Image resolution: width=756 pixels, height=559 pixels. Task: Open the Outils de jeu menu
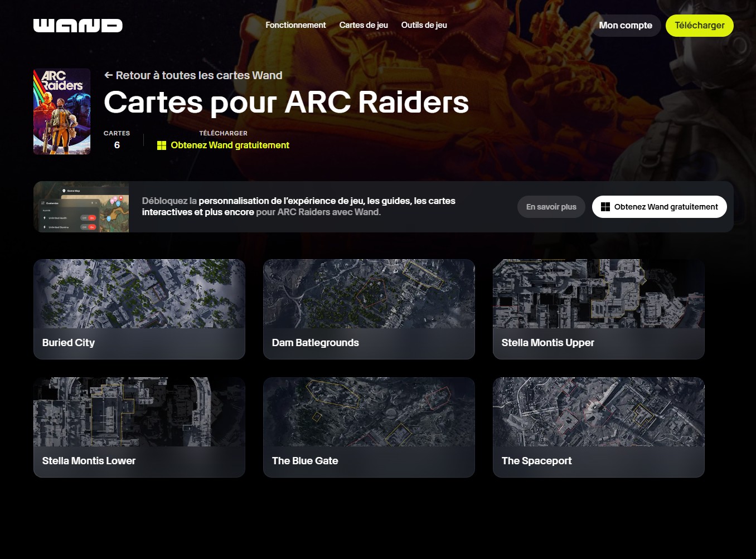(424, 25)
